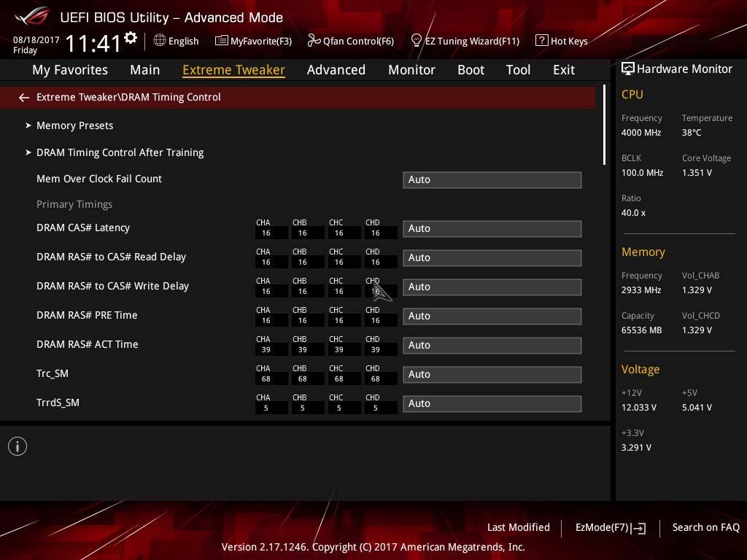Image resolution: width=747 pixels, height=560 pixels.
Task: Click the Capacity 65536 MB value
Action: [642, 330]
